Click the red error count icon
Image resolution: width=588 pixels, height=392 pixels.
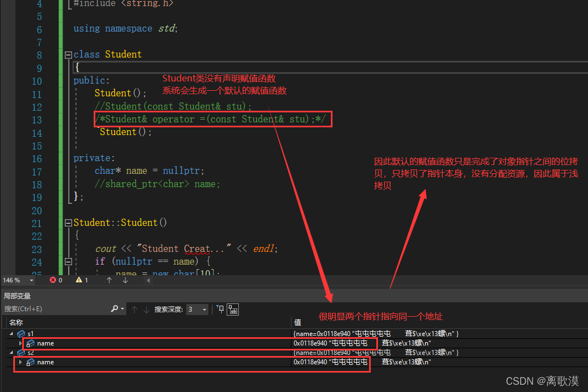click(53, 280)
